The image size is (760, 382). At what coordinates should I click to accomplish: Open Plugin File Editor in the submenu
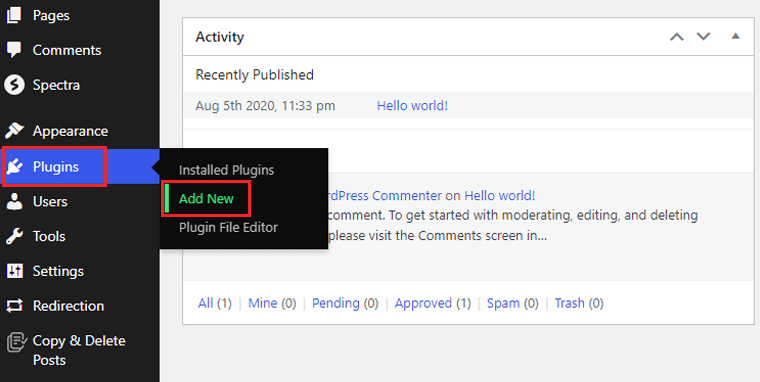pos(228,227)
